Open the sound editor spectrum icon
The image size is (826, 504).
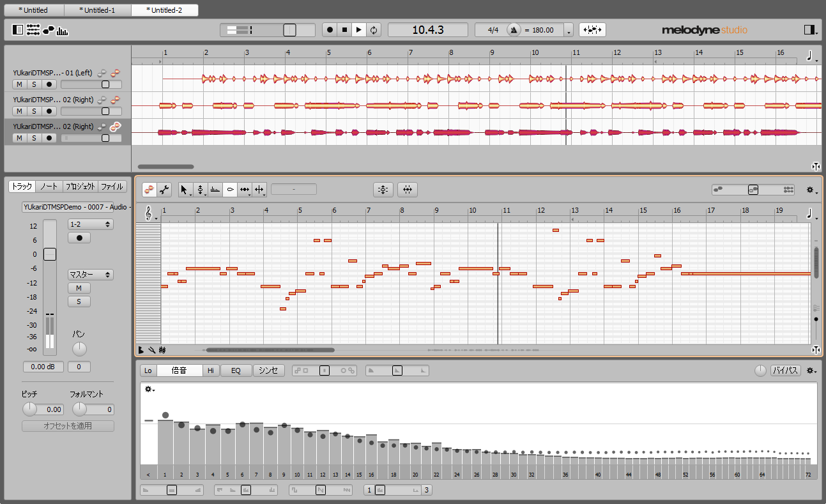(63, 30)
